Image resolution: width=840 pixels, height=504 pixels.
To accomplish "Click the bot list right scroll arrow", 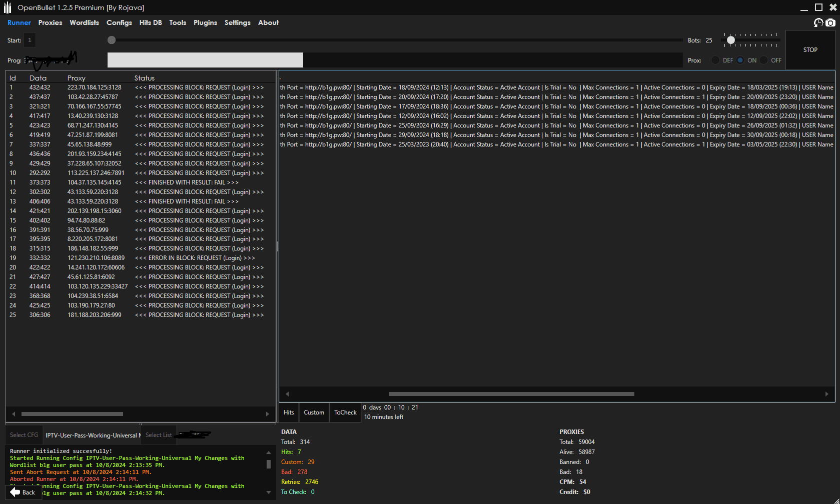I will pos(268,414).
